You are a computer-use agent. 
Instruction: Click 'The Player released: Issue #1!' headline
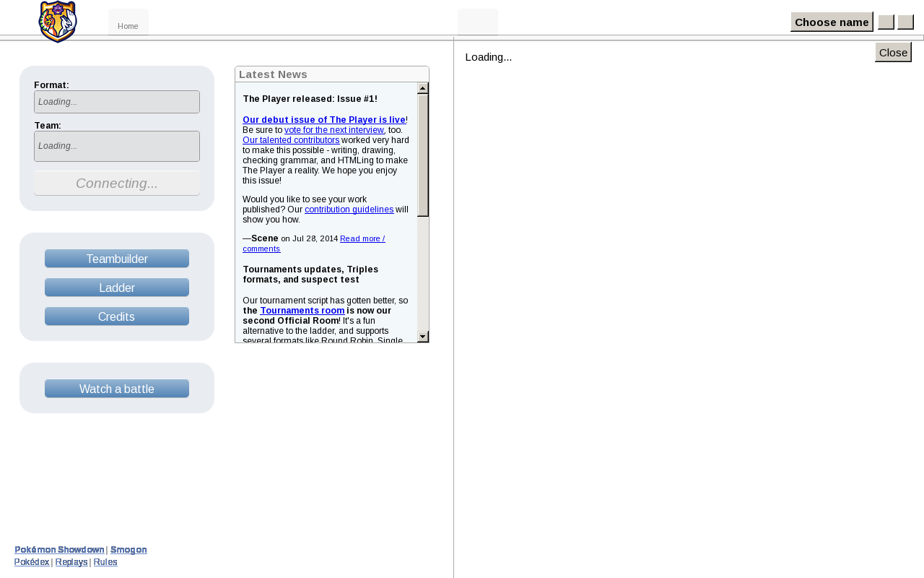(310, 99)
